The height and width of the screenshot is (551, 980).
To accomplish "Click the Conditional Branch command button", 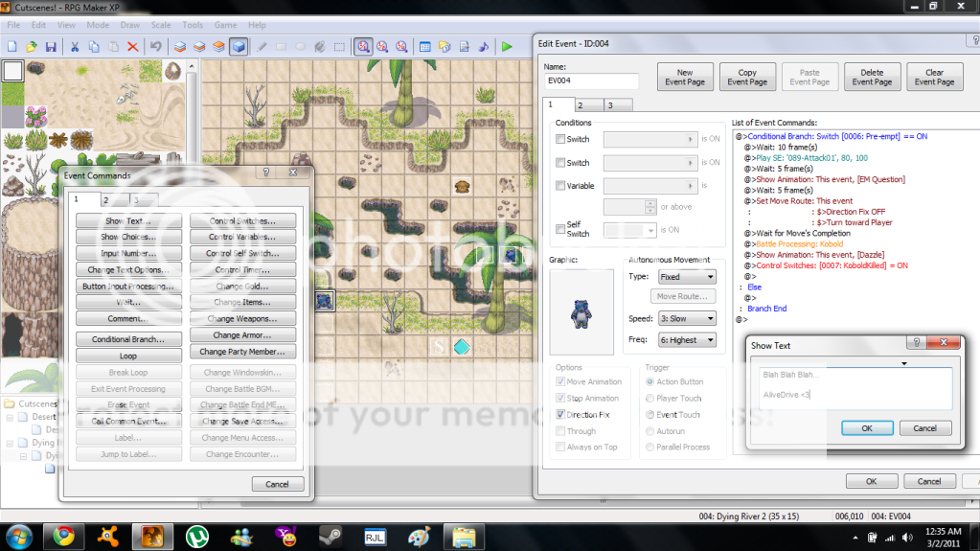I will point(128,339).
